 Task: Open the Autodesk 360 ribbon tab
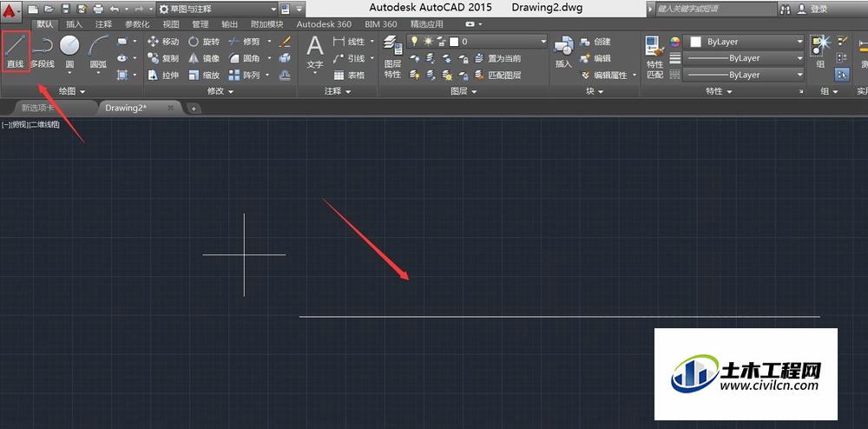pyautogui.click(x=324, y=24)
